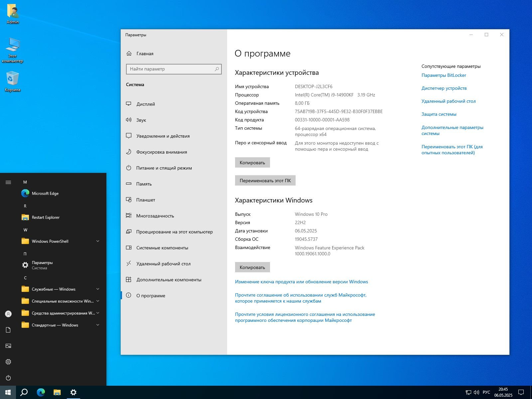Click Копировать under Windows specifications
This screenshot has width=532, height=399.
252,267
